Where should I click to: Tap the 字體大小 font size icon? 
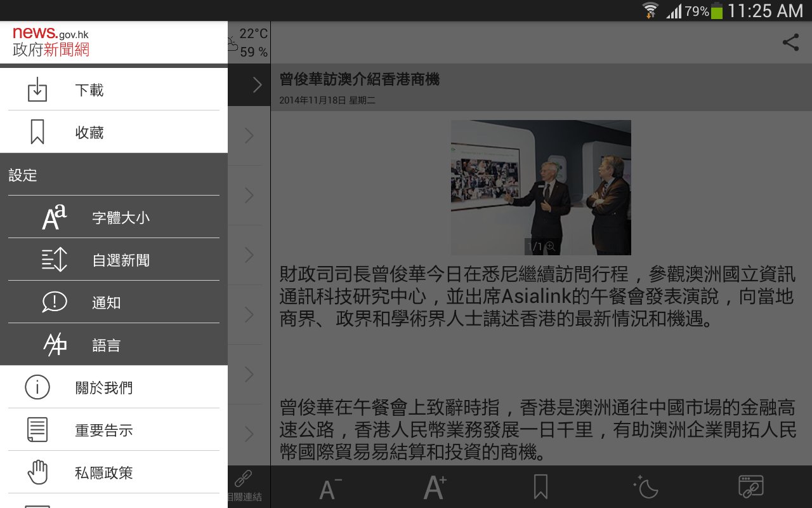pyautogui.click(x=55, y=217)
